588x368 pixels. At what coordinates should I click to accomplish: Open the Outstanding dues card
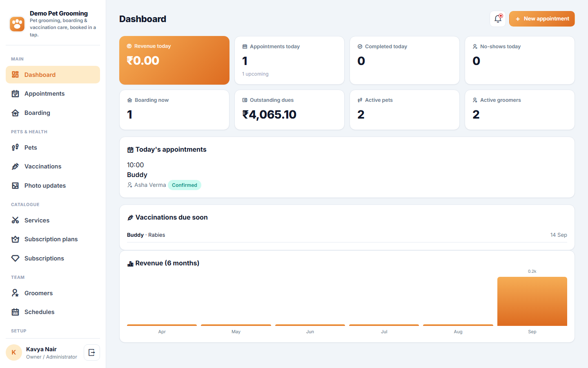[x=290, y=110]
